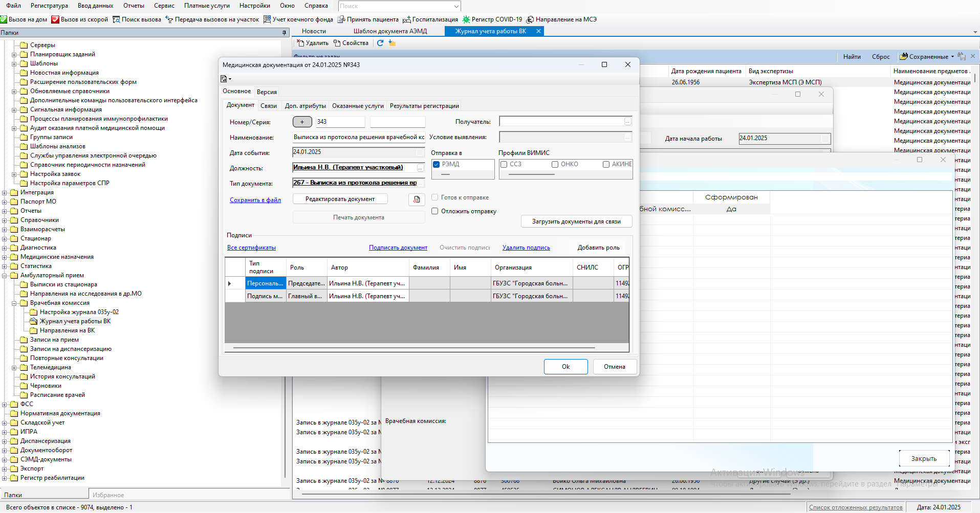Click the Вызов на дом toolbar icon
The image size is (980, 513).
[4, 19]
